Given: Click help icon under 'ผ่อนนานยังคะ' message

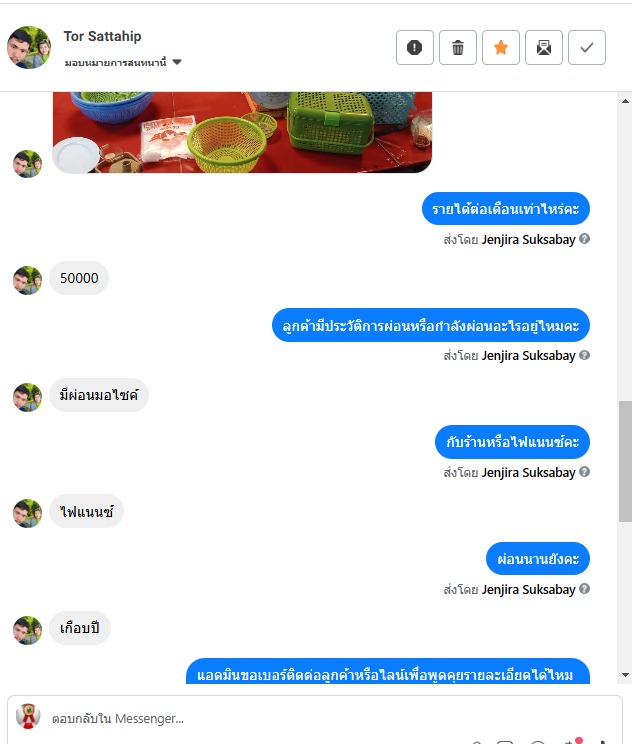Looking at the screenshot, I should (585, 588).
